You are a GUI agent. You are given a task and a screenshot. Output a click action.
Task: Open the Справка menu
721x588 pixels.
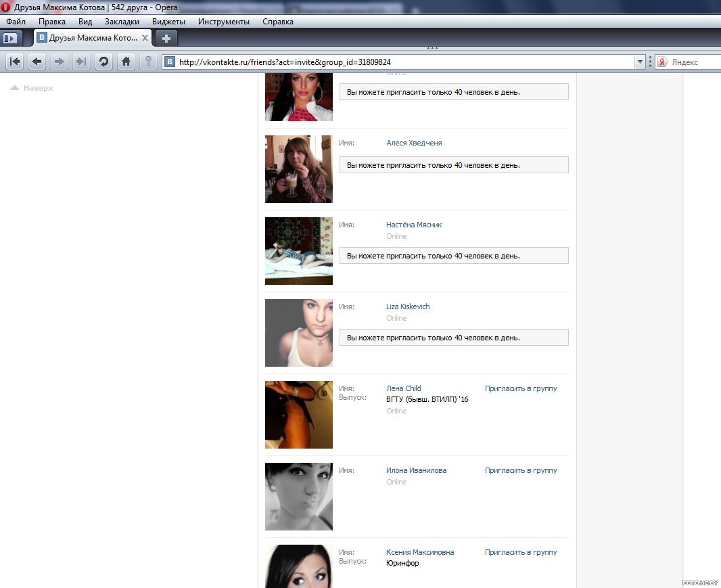pyautogui.click(x=278, y=22)
